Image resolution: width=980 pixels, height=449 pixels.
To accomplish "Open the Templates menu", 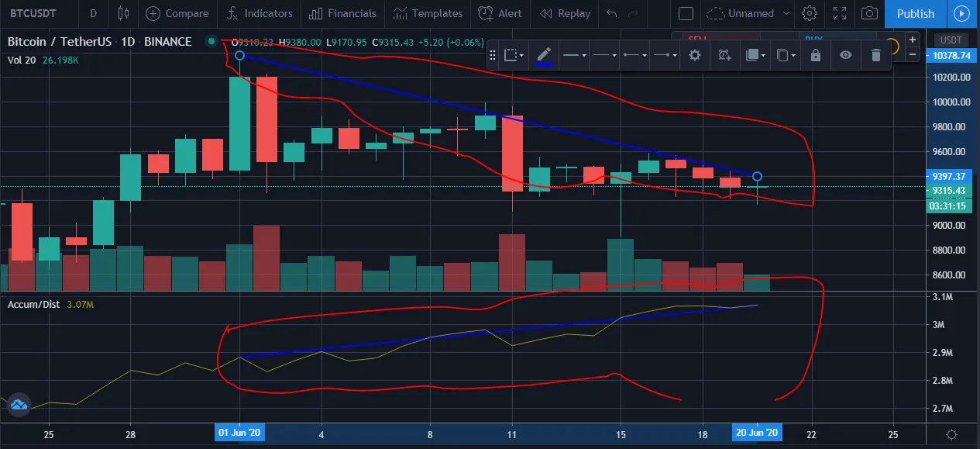I will pos(428,13).
